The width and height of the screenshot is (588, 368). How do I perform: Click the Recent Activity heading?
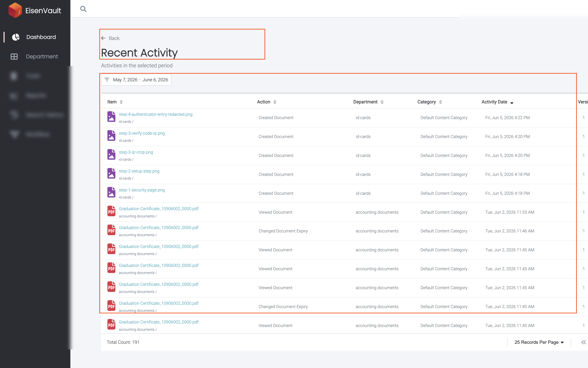[139, 53]
